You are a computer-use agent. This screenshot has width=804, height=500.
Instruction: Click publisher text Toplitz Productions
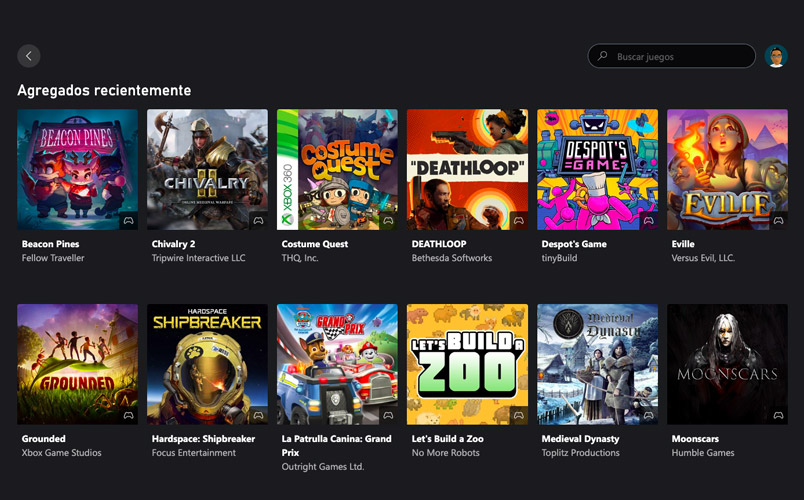[580, 453]
